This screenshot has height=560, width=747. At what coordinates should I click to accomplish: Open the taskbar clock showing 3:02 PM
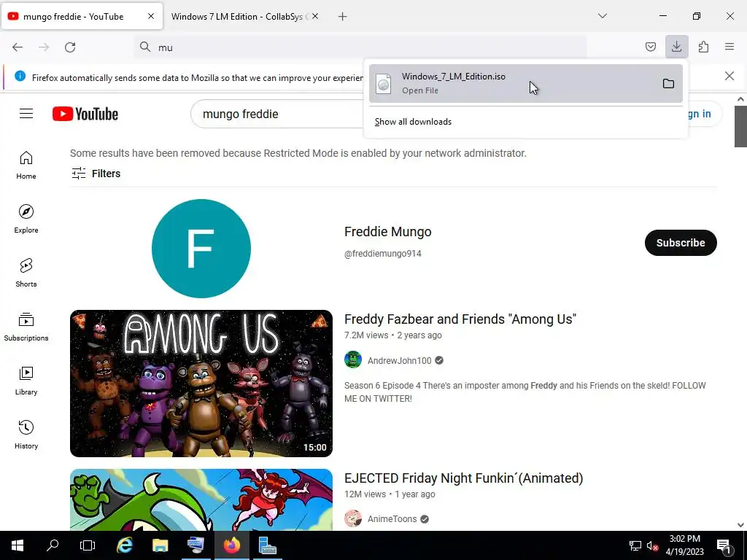click(684, 545)
